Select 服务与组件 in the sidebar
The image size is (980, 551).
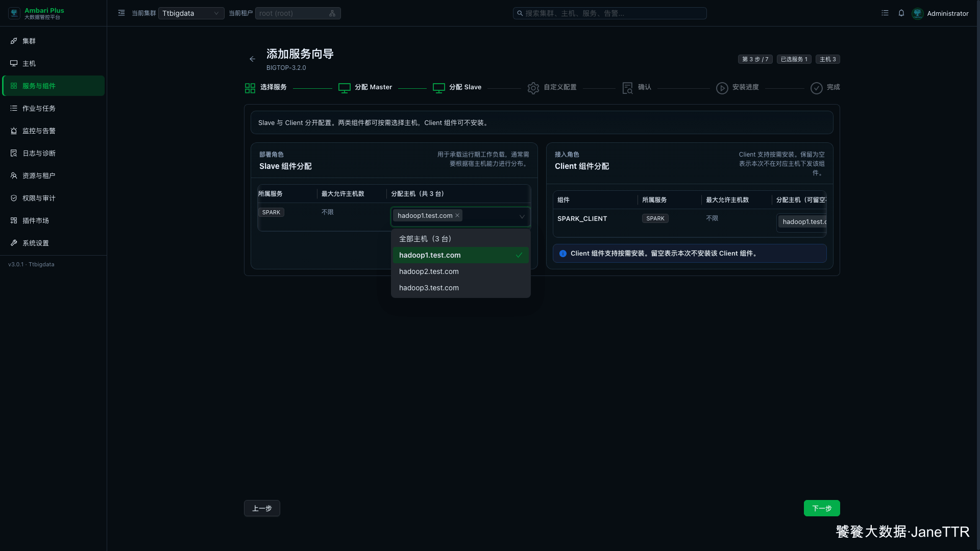(x=54, y=86)
